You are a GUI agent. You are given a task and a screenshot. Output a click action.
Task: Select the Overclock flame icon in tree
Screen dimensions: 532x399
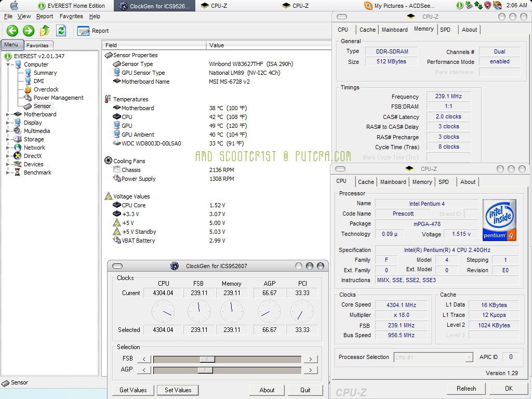coord(28,89)
